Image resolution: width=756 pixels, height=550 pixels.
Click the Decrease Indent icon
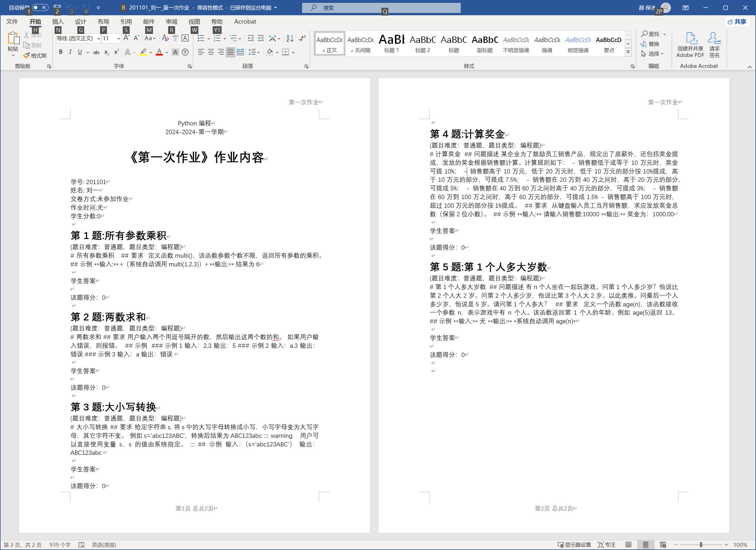pyautogui.click(x=251, y=38)
